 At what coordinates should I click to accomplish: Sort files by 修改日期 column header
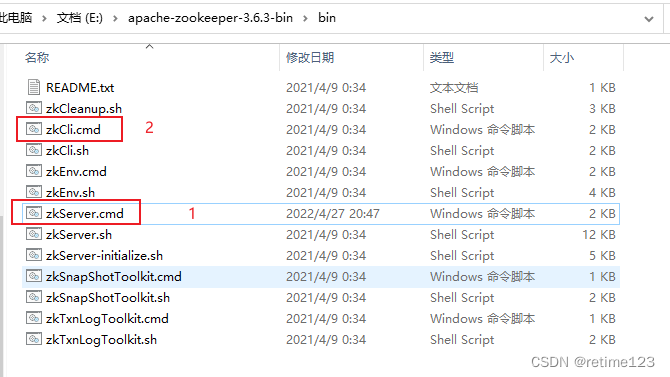click(310, 57)
